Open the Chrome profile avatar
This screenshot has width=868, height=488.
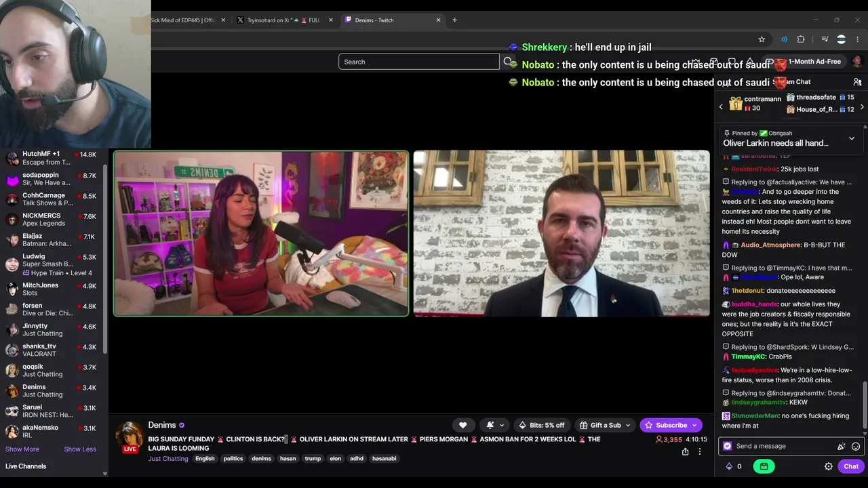coord(842,39)
